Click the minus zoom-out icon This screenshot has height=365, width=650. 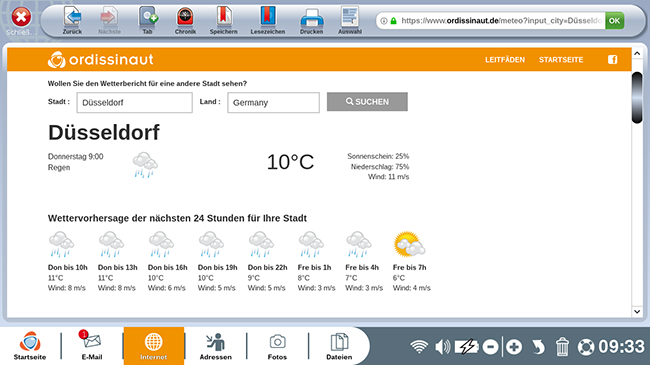click(490, 347)
